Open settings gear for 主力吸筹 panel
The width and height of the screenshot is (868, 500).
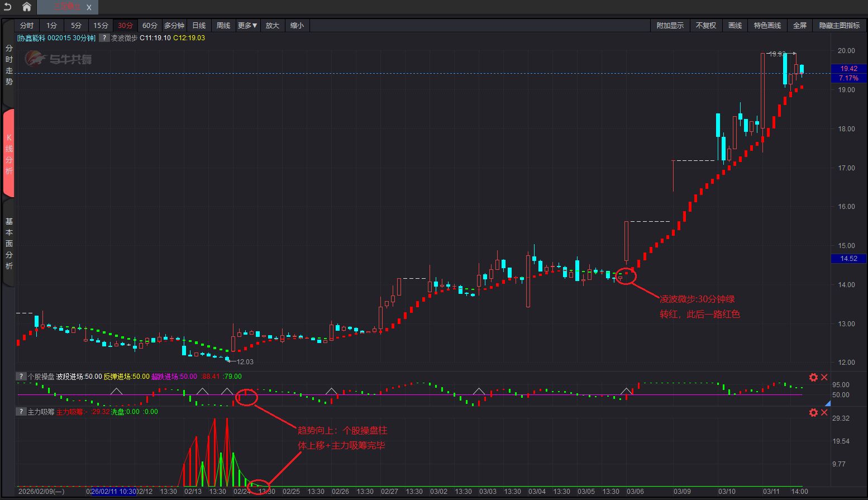click(813, 412)
